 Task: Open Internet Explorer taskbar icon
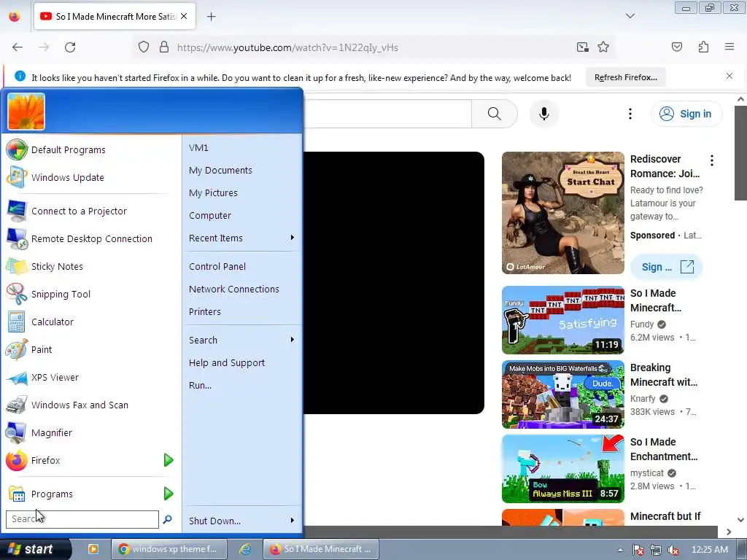click(245, 549)
